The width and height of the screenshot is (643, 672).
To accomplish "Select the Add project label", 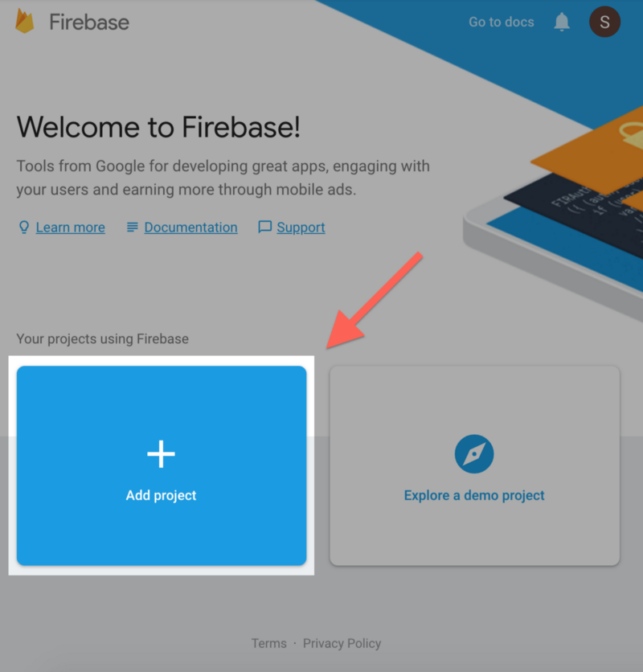I will coord(162,495).
